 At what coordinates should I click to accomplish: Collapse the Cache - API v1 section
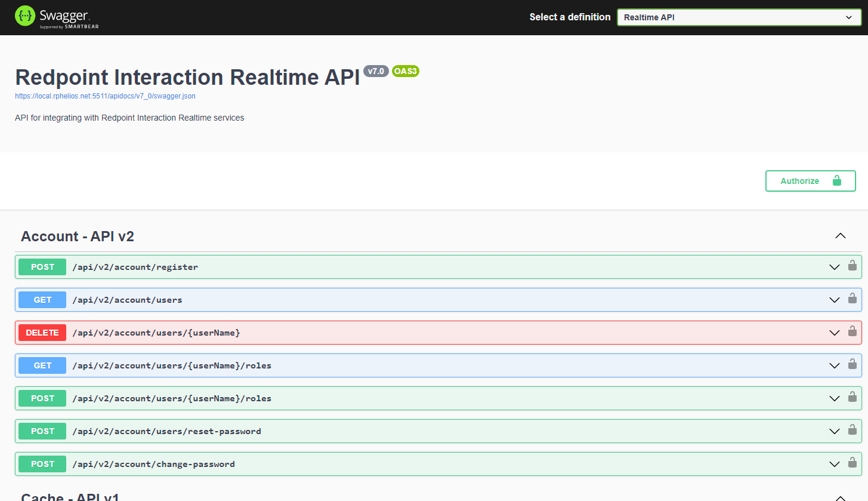[x=841, y=497]
